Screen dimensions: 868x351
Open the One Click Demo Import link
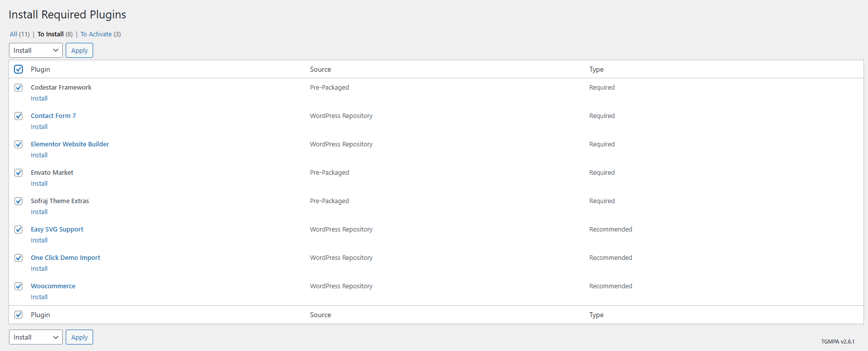click(x=65, y=258)
